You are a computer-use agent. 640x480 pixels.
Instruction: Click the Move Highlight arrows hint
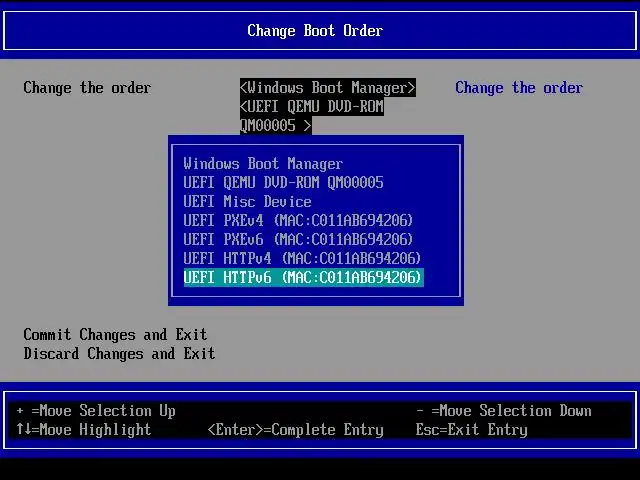point(84,430)
